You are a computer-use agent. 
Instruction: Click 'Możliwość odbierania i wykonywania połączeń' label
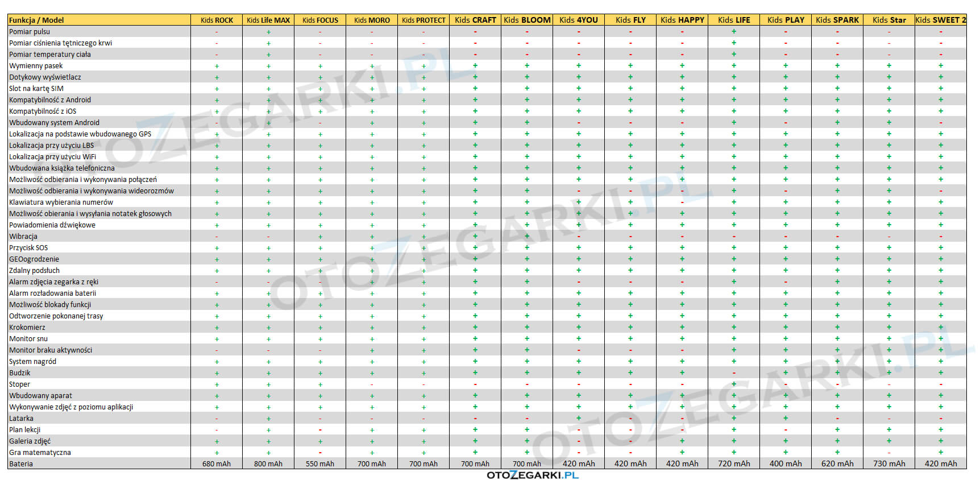tap(83, 180)
